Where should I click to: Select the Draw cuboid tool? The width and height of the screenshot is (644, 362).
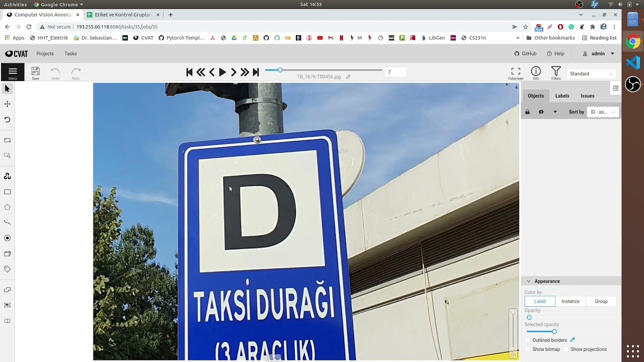7,253
